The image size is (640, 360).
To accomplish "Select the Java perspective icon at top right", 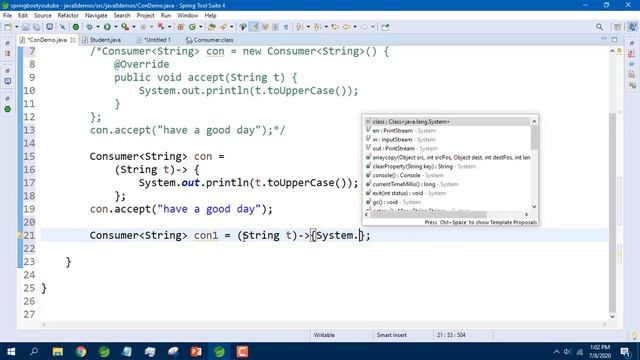I will pyautogui.click(x=632, y=27).
